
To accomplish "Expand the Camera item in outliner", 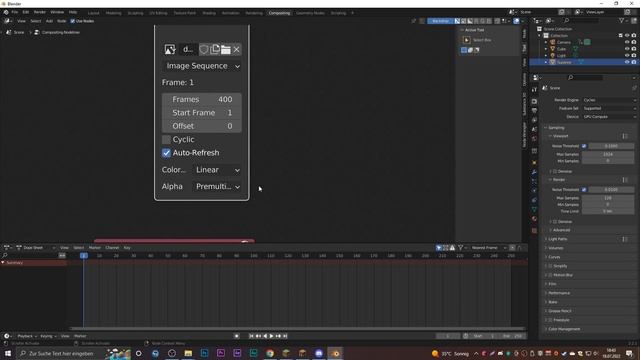I will (x=546, y=42).
